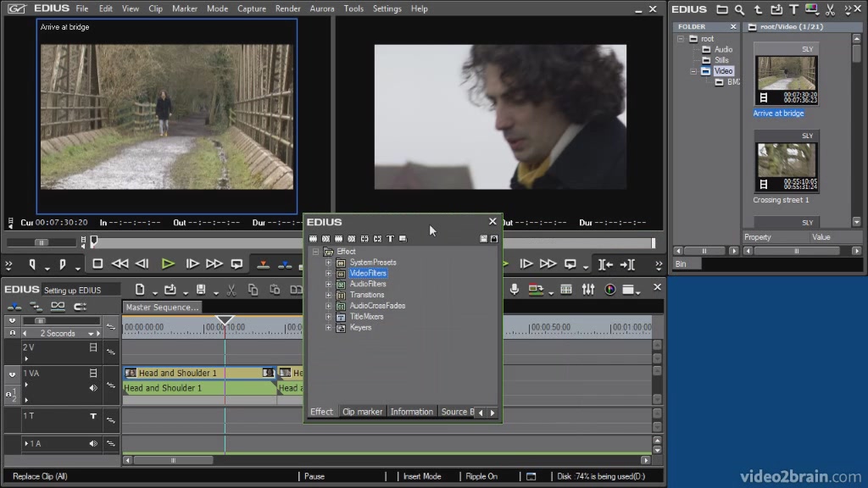
Task: Select the Audio folder in bin
Action: (723, 49)
